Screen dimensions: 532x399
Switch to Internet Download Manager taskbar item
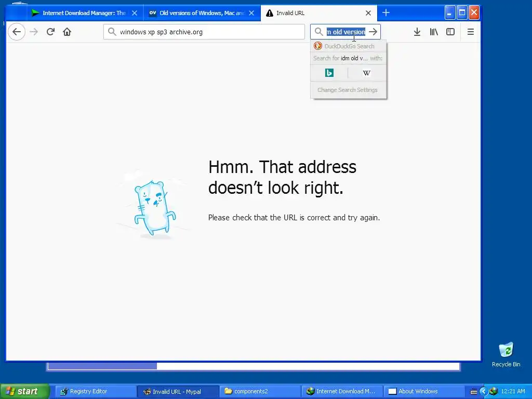point(342,391)
